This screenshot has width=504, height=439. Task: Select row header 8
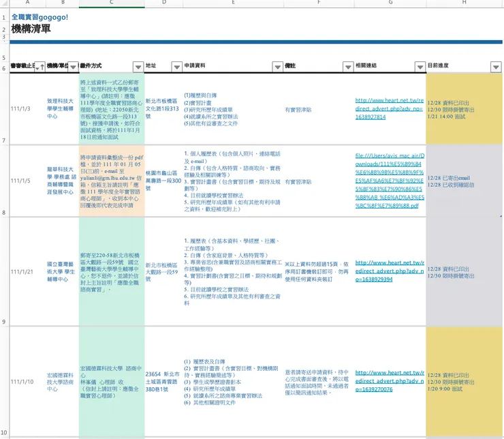pyautogui.click(x=4, y=181)
